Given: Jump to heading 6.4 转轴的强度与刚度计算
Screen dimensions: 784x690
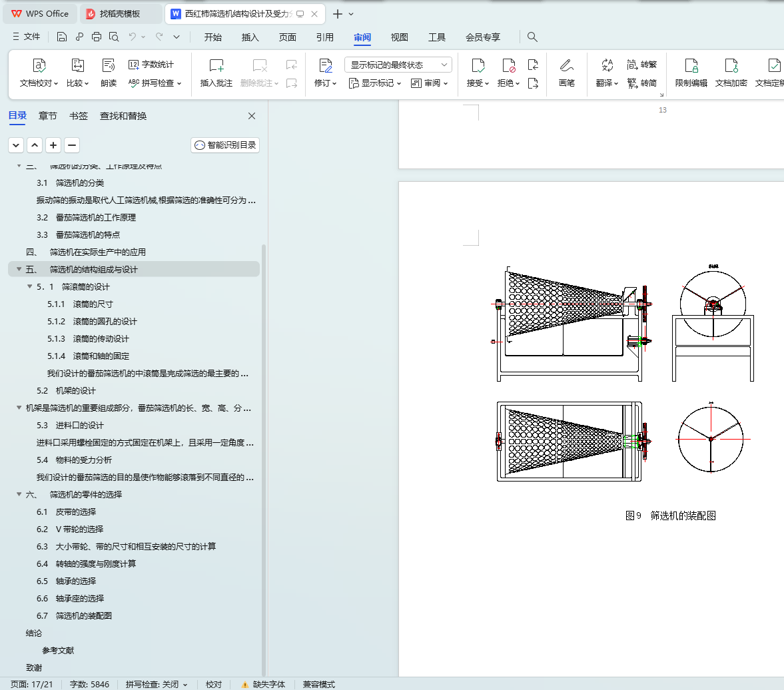Looking at the screenshot, I should coord(85,563).
